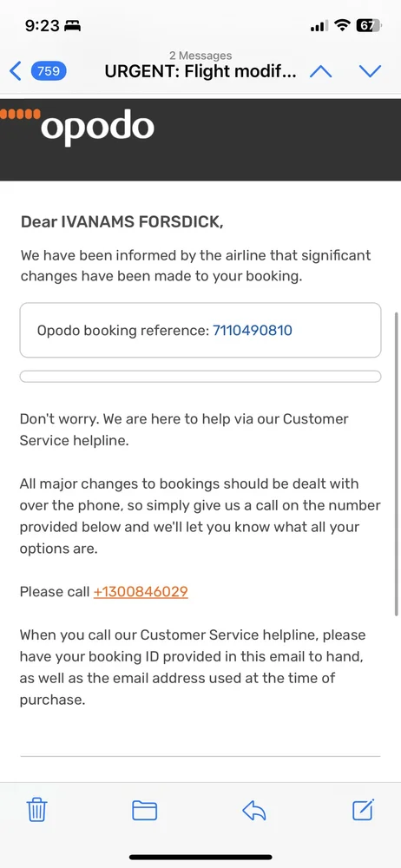Screen dimensions: 401x868
Task: Move message using the folder icon
Action: tap(145, 811)
